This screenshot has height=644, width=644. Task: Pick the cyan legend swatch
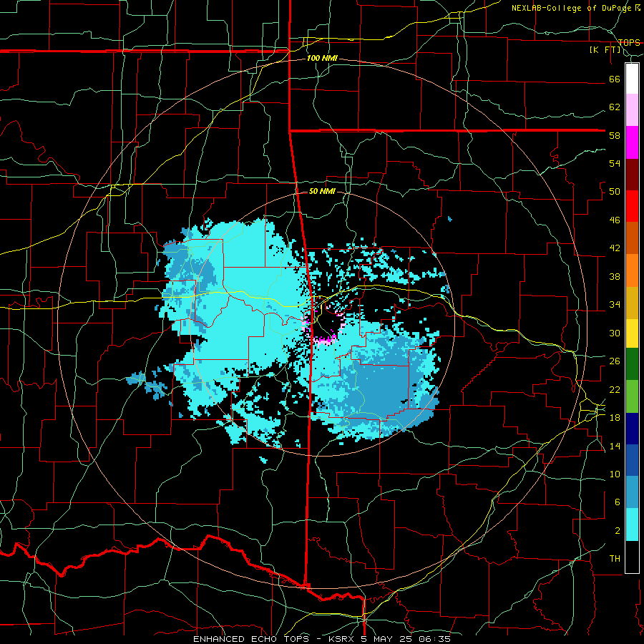click(632, 525)
